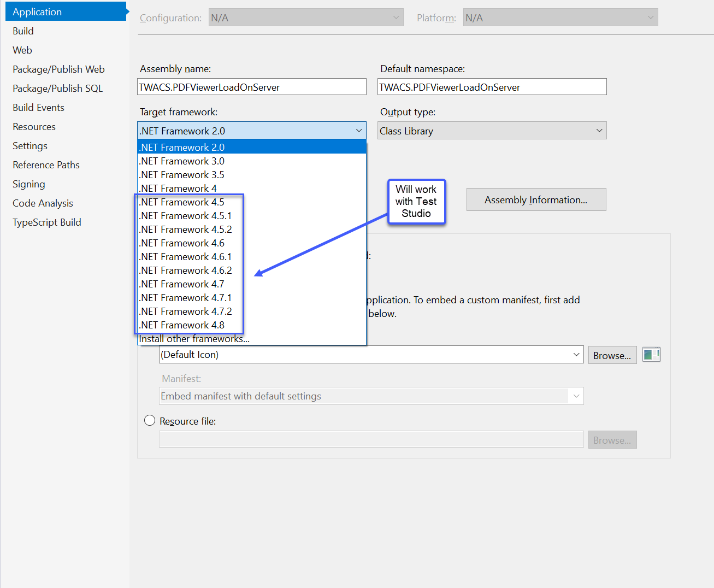Click Install other frameworks...

[x=252, y=338]
